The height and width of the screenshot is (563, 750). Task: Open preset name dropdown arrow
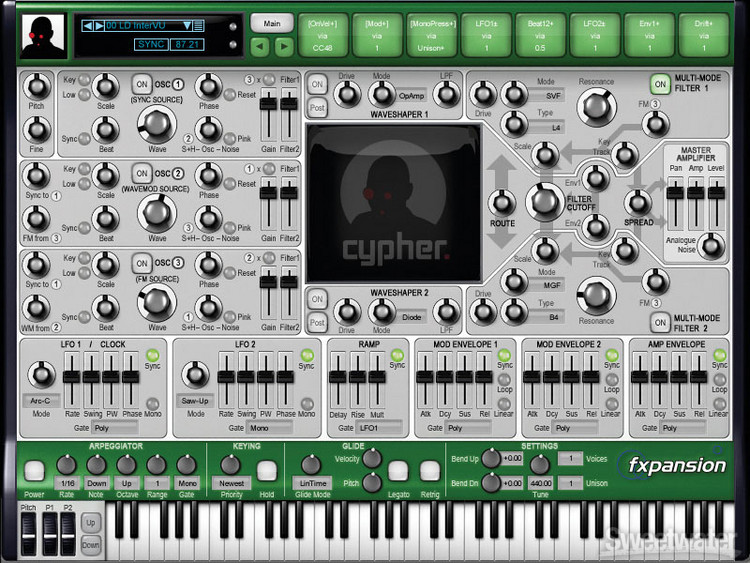coord(188,25)
